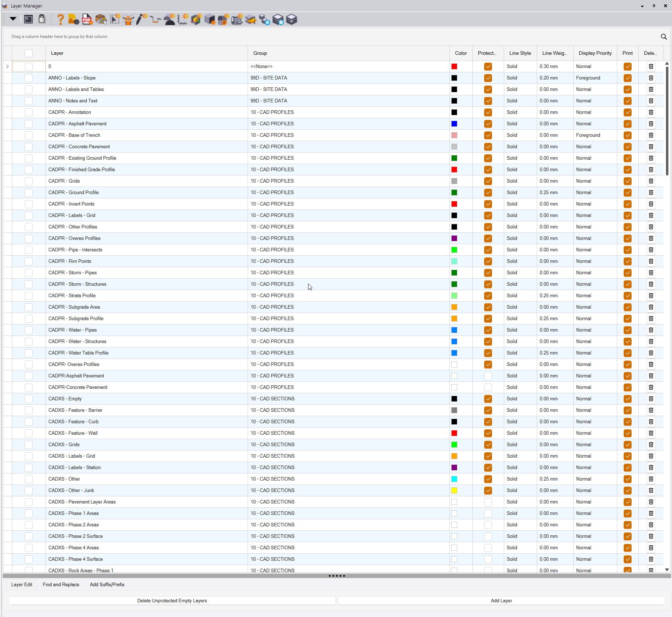Open the command console toolbar icon

tap(28, 19)
